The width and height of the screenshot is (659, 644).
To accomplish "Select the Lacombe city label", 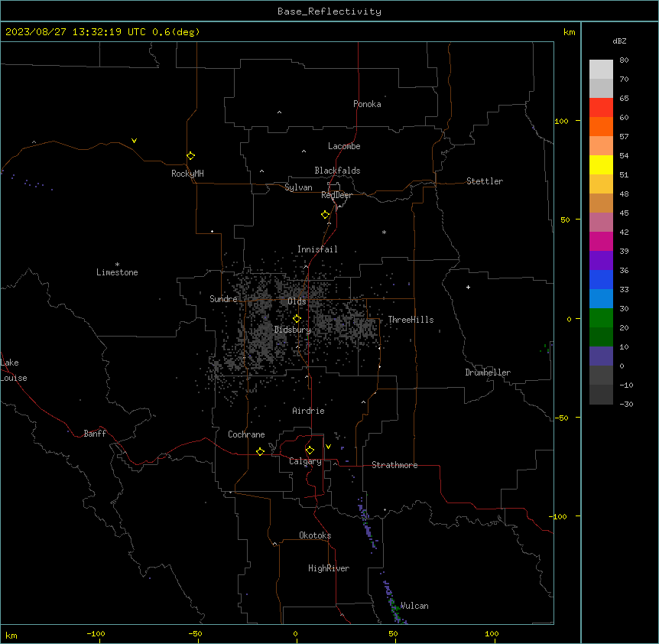I will 344,146.
